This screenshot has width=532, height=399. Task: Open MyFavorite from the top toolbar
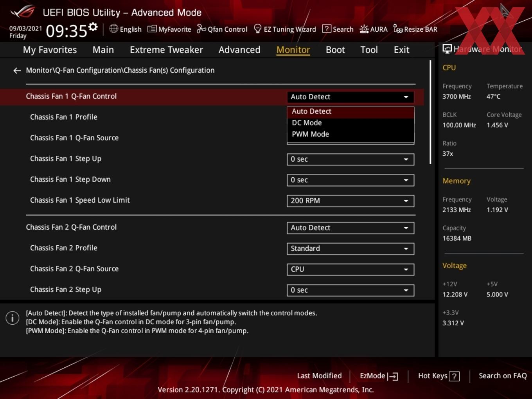coord(169,29)
